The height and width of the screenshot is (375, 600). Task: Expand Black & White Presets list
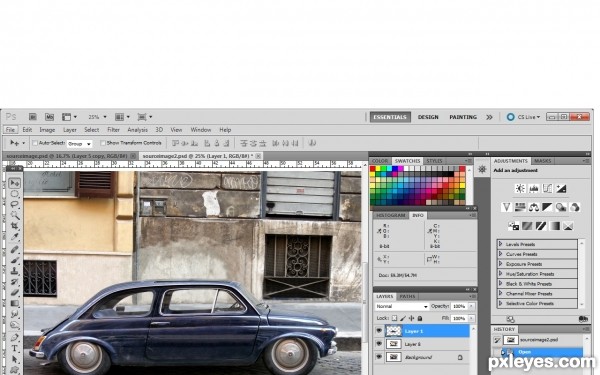coord(500,284)
